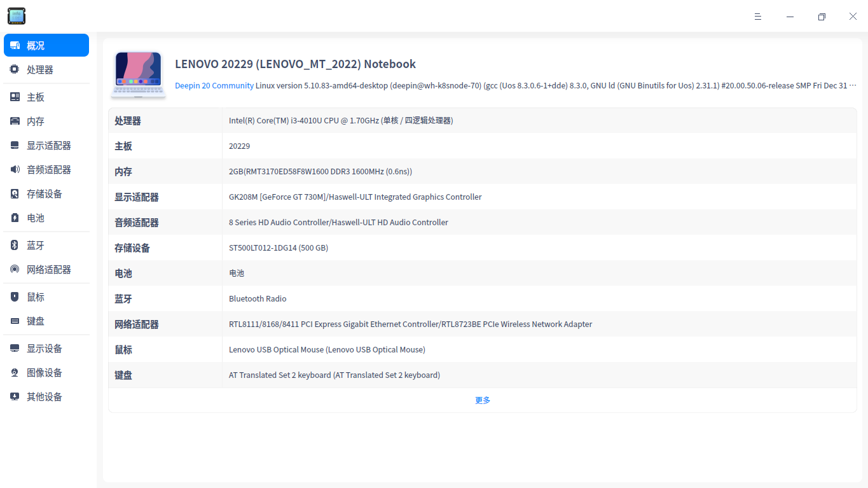
Task: Select the Intel Core i3-4010U CPU value
Action: point(341,120)
